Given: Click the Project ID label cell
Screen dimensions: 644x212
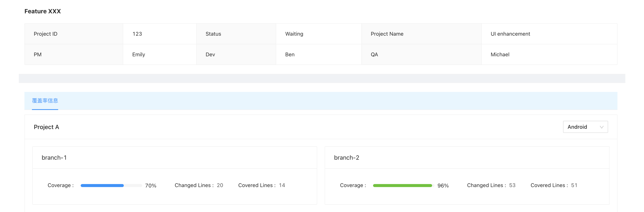Looking at the screenshot, I should tap(74, 34).
